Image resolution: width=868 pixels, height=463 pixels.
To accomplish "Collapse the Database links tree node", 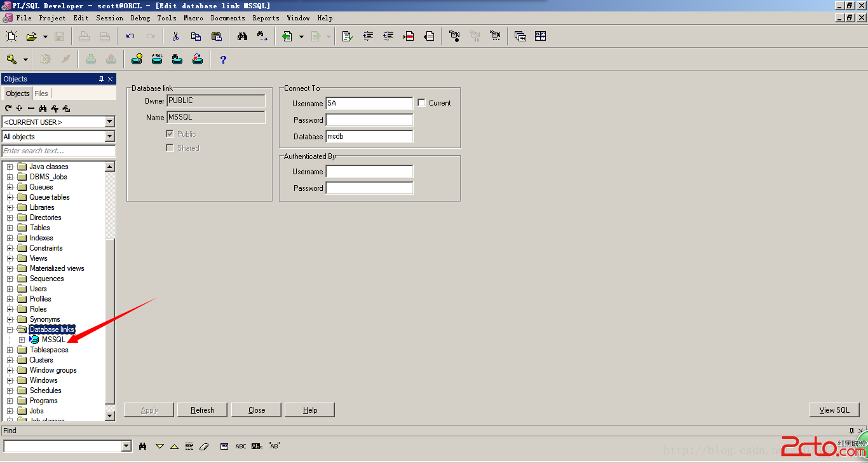I will 10,329.
